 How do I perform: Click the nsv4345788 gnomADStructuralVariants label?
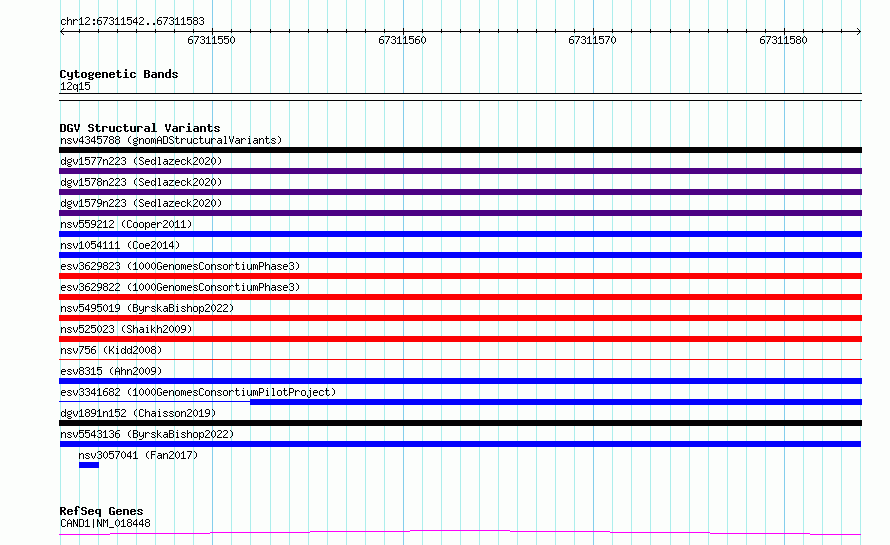171,140
